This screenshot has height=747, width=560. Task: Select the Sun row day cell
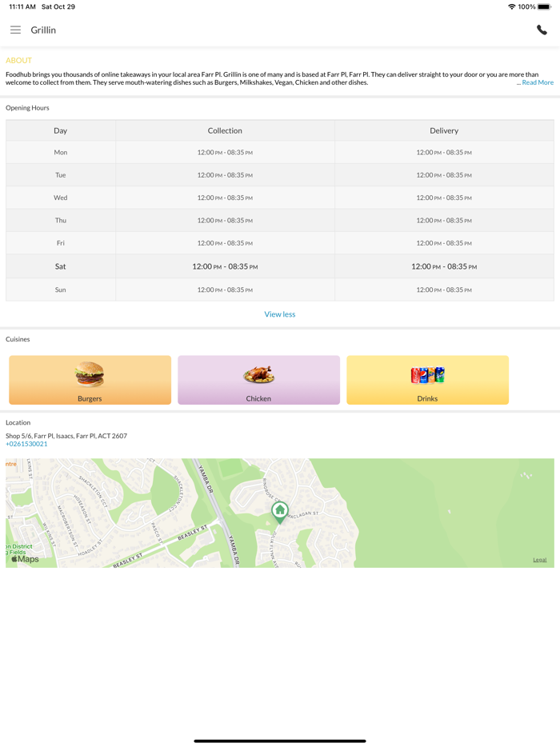(x=61, y=290)
